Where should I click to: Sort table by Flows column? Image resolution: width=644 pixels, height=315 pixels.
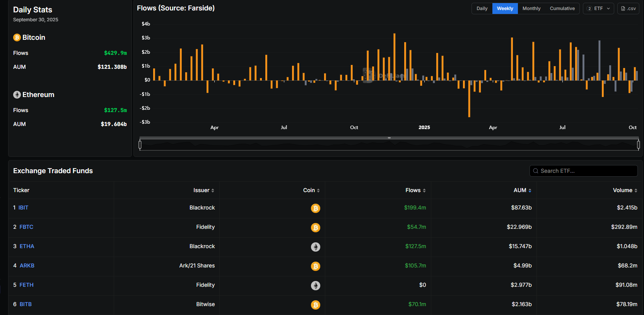tap(415, 190)
